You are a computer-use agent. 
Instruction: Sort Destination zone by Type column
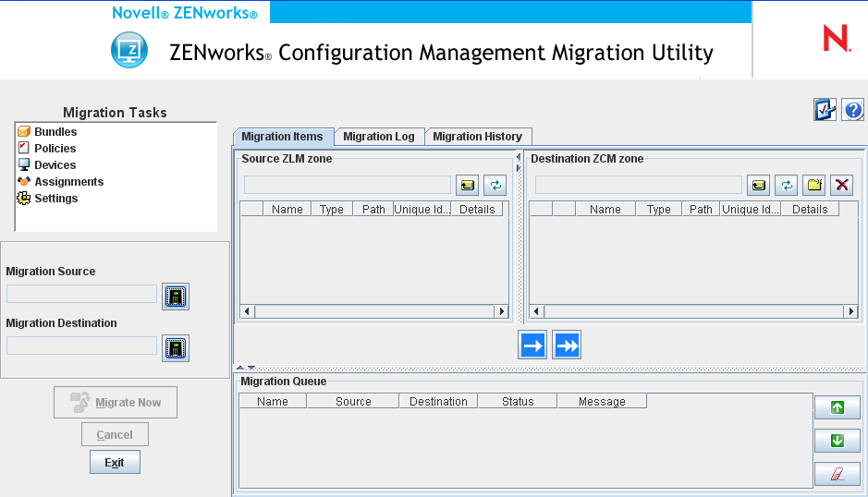[659, 209]
